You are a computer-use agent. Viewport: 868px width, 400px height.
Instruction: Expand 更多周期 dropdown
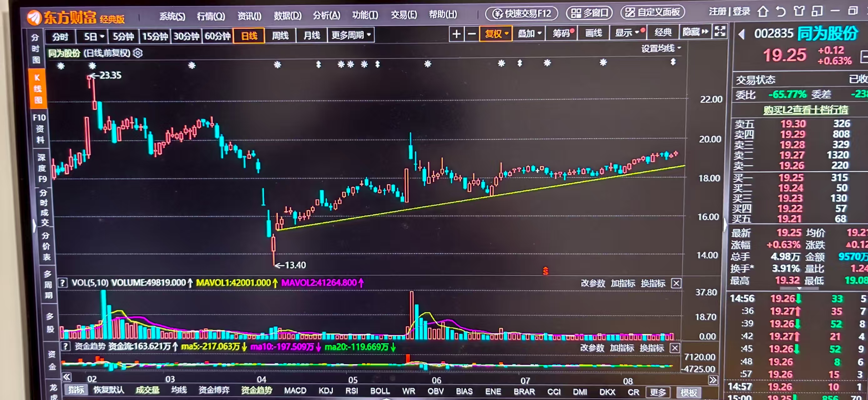point(351,35)
